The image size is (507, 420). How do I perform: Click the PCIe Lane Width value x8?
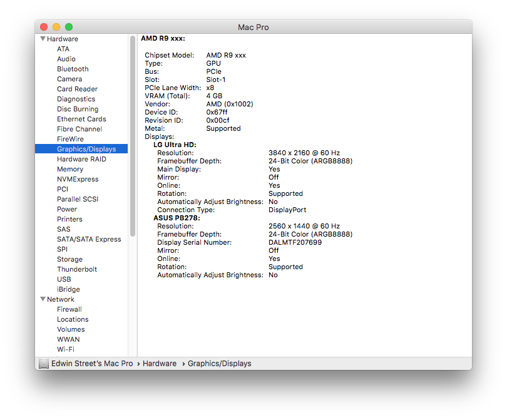pyautogui.click(x=210, y=88)
